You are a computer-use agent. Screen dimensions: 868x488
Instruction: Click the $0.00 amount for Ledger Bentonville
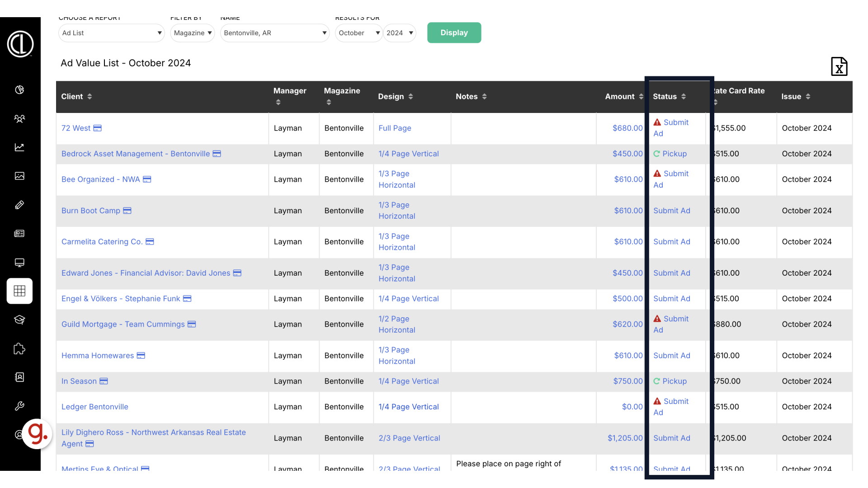pos(632,407)
